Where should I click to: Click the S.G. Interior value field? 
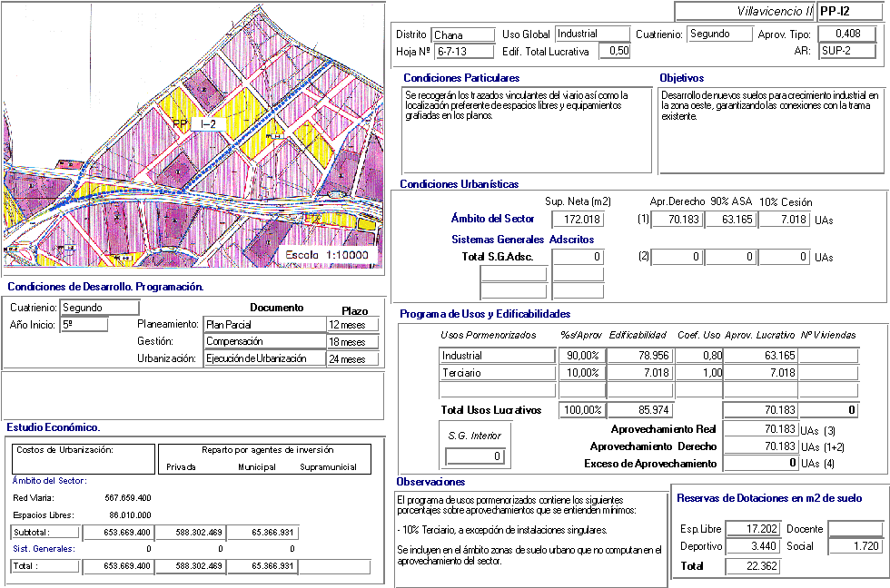pos(473,456)
